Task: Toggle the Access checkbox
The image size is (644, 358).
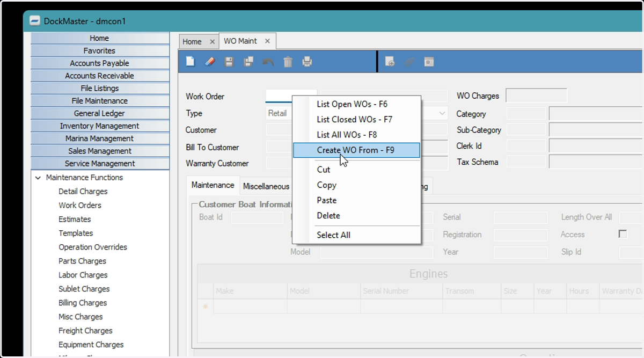Action: [x=623, y=234]
